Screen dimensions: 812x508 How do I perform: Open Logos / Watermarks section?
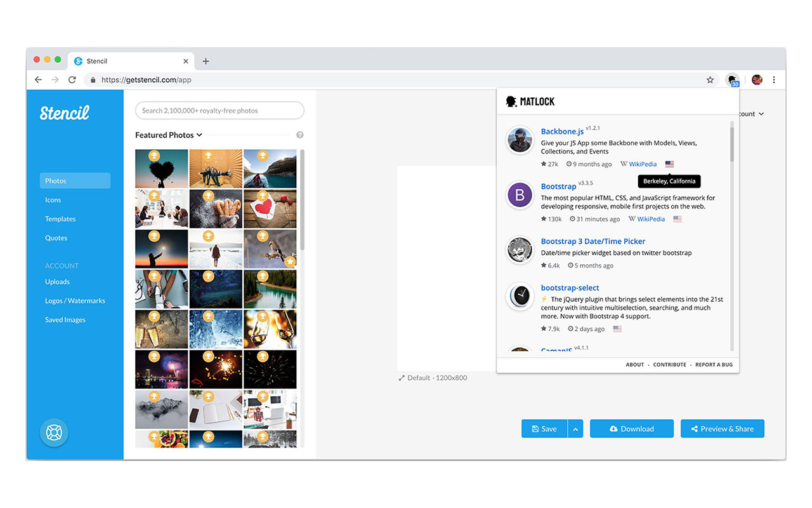pos(75,301)
